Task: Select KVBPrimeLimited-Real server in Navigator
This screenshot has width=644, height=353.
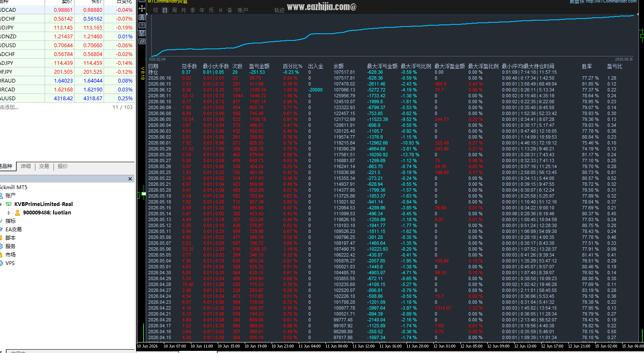Action: coord(43,204)
